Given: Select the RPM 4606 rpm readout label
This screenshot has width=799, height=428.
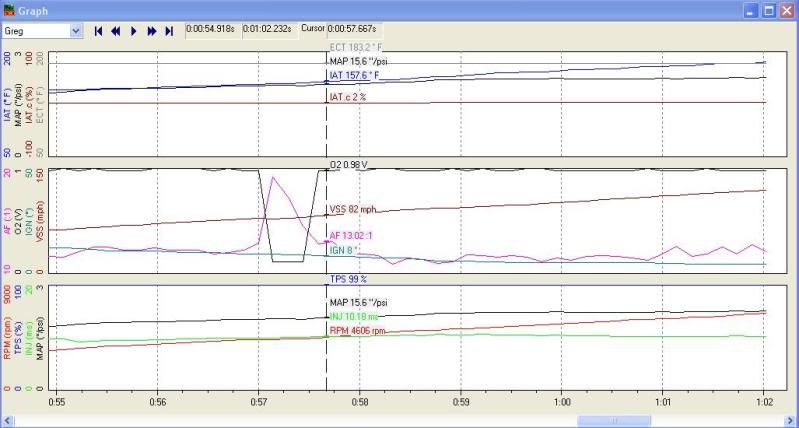Looking at the screenshot, I should pos(358,329).
